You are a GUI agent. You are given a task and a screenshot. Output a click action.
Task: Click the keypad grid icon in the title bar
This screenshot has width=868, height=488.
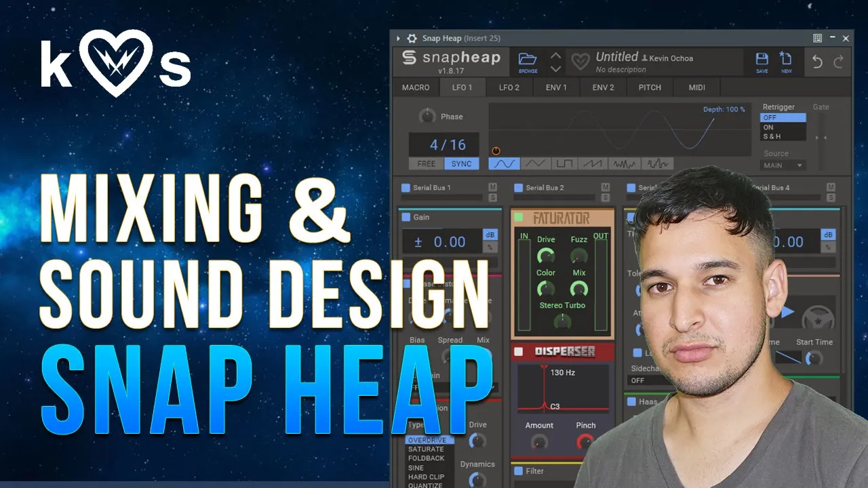[818, 39]
